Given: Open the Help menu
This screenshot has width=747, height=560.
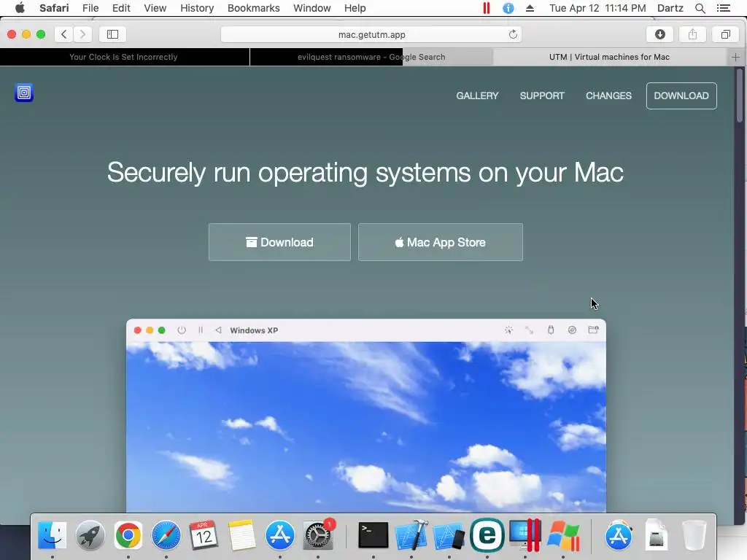Looking at the screenshot, I should click(x=355, y=8).
